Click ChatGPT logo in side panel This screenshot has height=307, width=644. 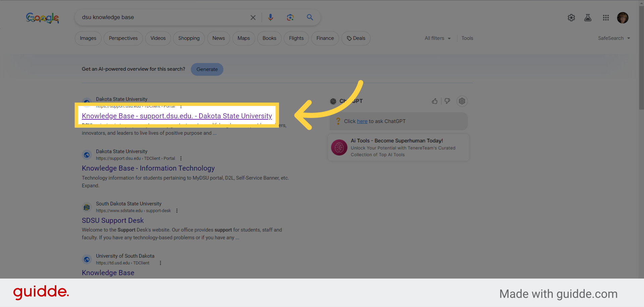coord(333,101)
